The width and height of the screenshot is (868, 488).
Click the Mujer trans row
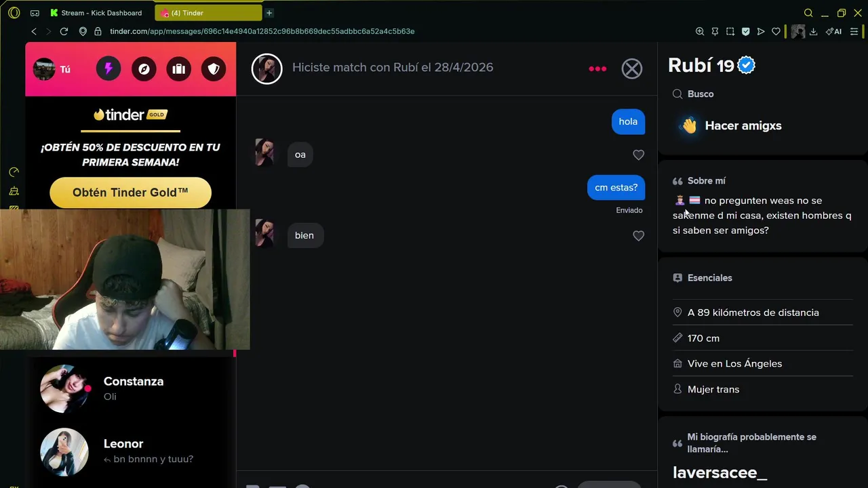763,390
